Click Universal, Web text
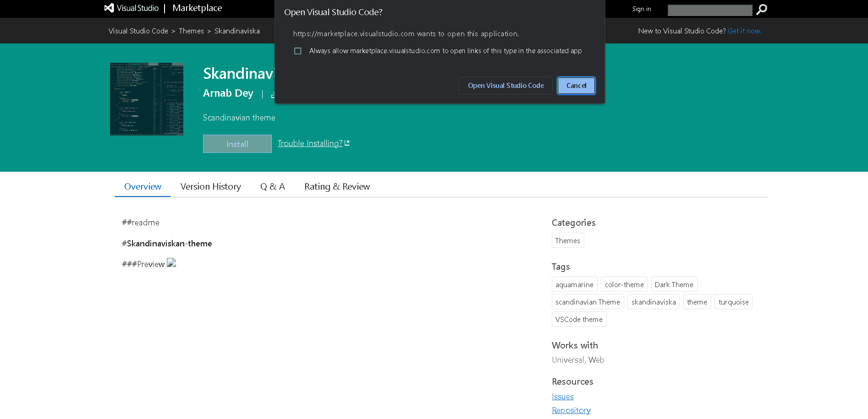The width and height of the screenshot is (868, 419). click(x=578, y=360)
